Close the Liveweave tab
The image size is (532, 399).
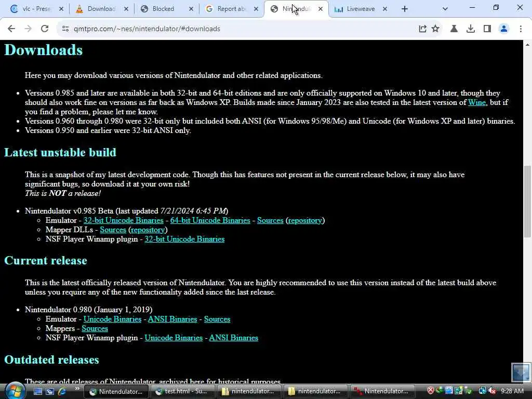tap(385, 9)
